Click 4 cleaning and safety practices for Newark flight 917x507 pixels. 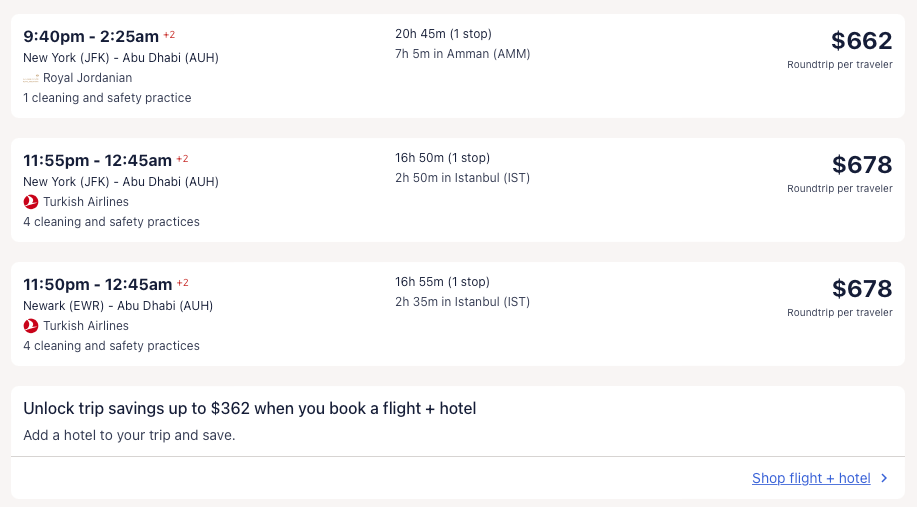click(x=111, y=346)
